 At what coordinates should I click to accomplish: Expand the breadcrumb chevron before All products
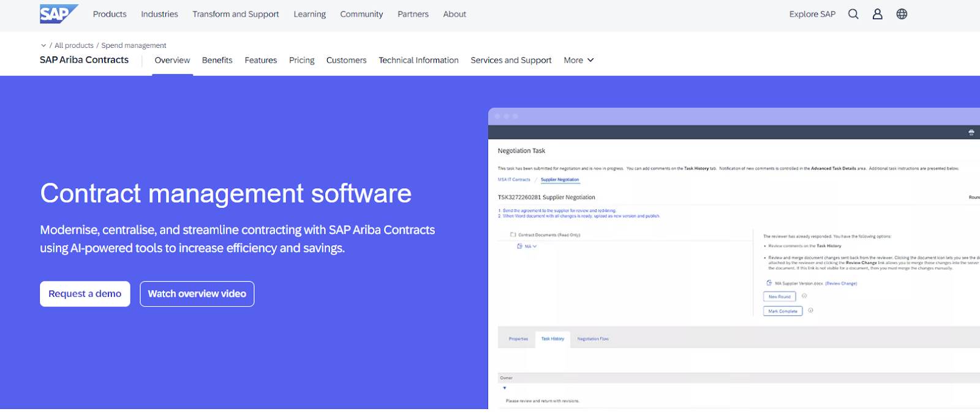[43, 45]
